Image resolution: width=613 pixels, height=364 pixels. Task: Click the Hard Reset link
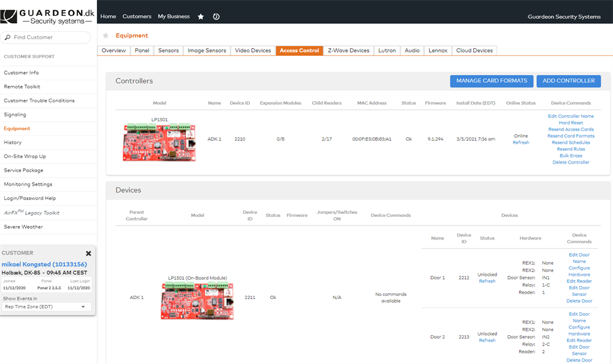coord(571,123)
